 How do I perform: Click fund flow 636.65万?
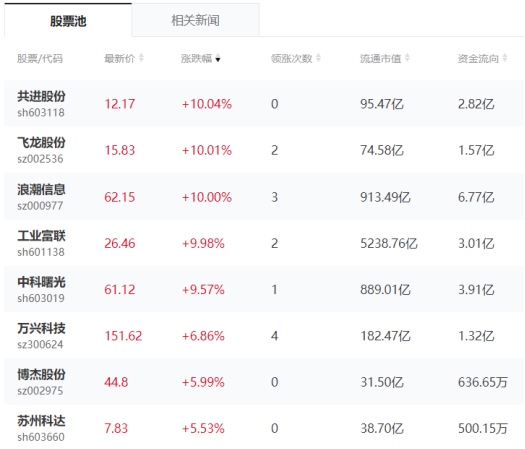tap(483, 382)
